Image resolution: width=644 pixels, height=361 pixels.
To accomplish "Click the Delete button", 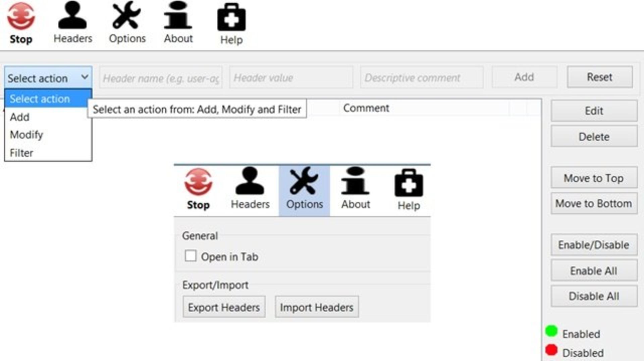I will [x=594, y=136].
